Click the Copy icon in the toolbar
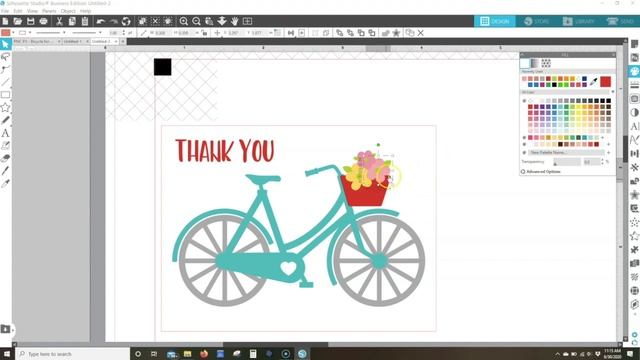The image size is (640, 360). [x=72, y=21]
